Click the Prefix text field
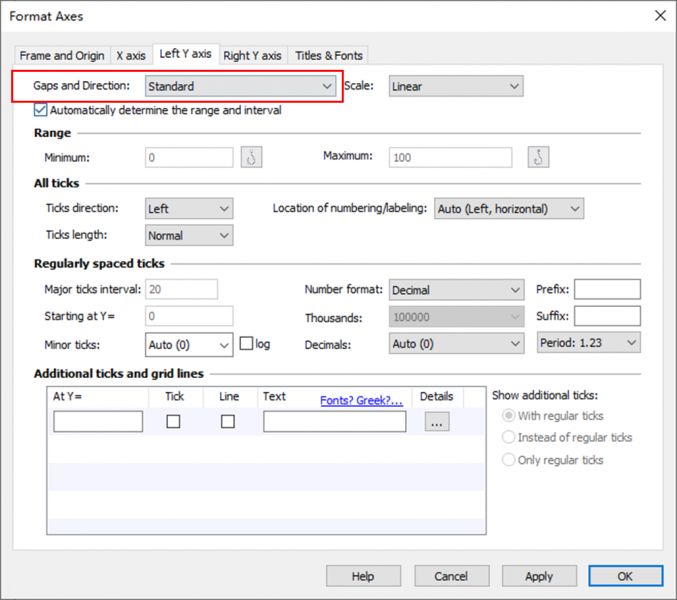This screenshot has width=677, height=600. point(607,290)
